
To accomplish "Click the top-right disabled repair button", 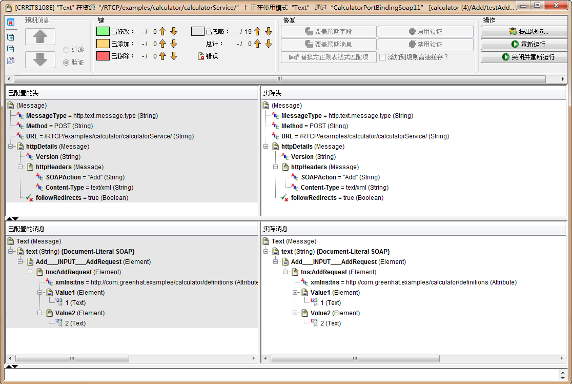I will tap(425, 31).
